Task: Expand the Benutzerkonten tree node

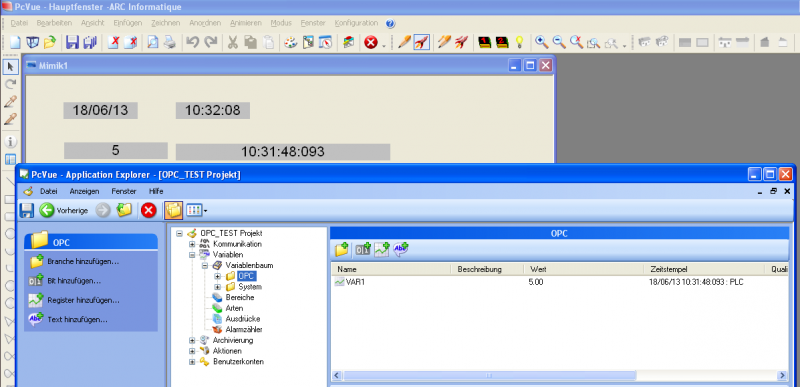Action: (192, 362)
